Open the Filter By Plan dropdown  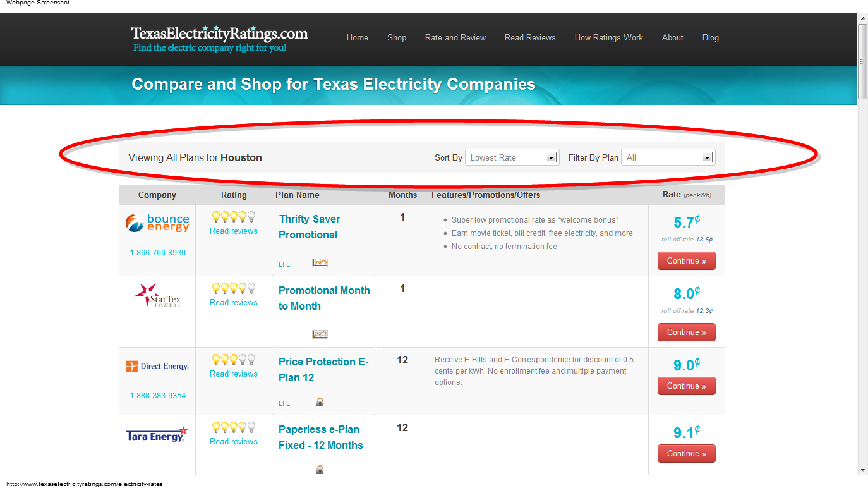(x=668, y=157)
